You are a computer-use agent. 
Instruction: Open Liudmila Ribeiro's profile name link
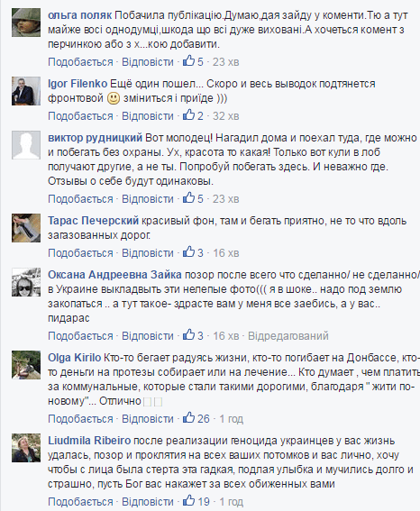coord(89,441)
